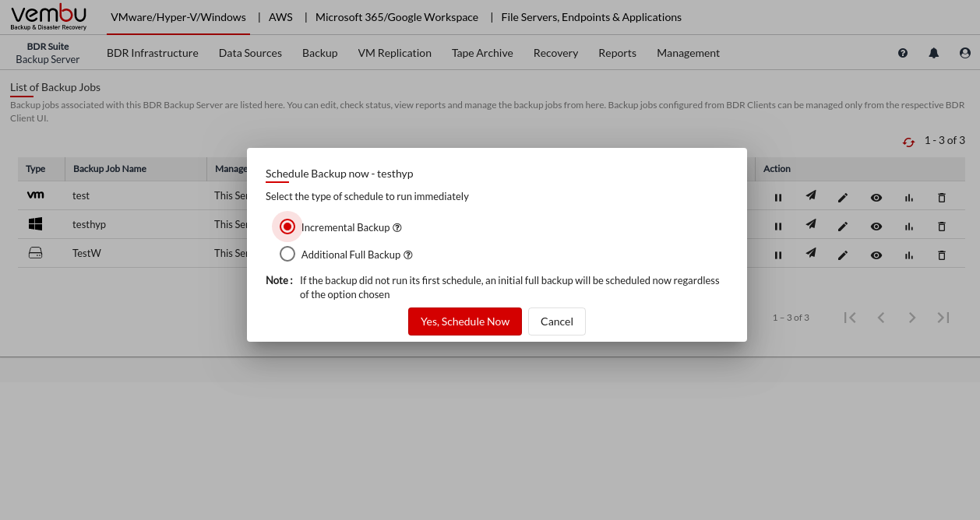This screenshot has height=520, width=980.
Task: Open the Recovery menu
Action: [555, 53]
